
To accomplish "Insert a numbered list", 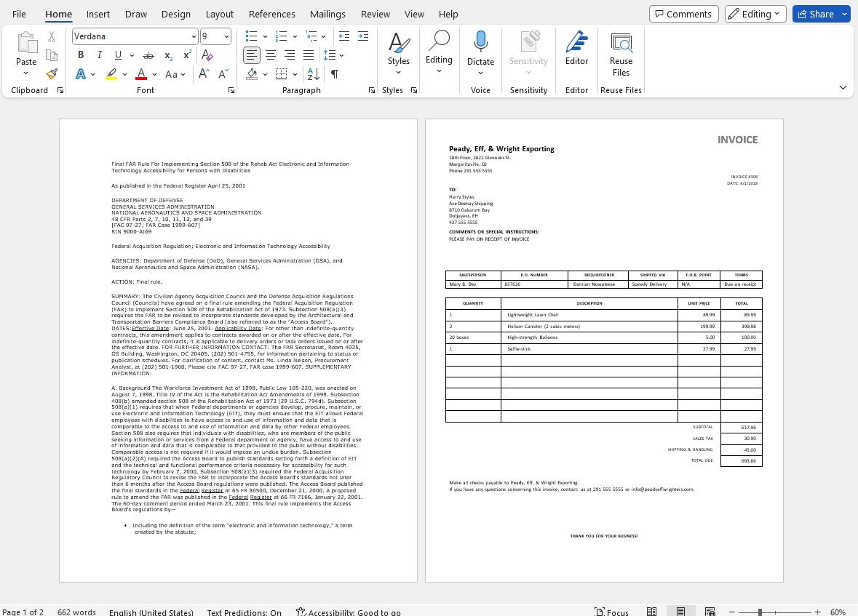I will click(281, 36).
